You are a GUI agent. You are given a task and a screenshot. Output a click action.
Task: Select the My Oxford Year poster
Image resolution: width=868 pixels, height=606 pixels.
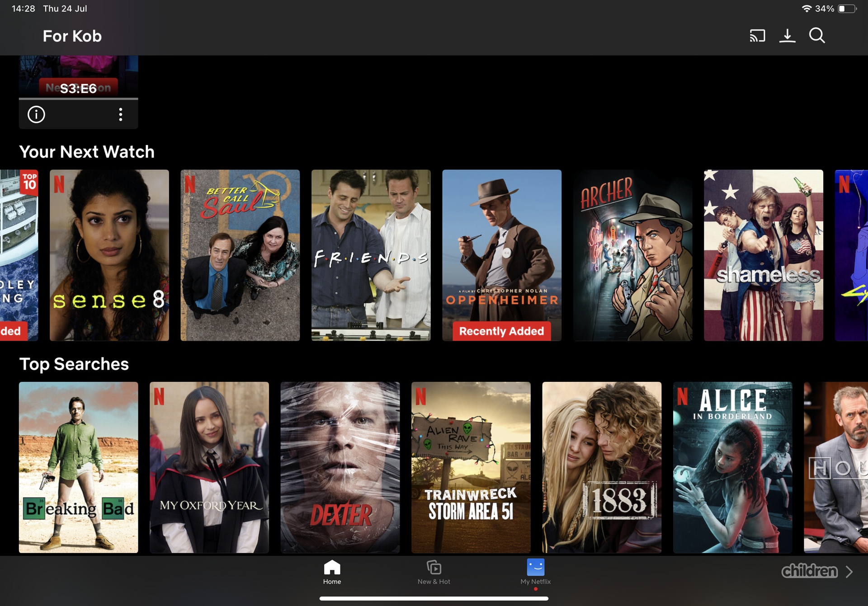[x=209, y=467]
